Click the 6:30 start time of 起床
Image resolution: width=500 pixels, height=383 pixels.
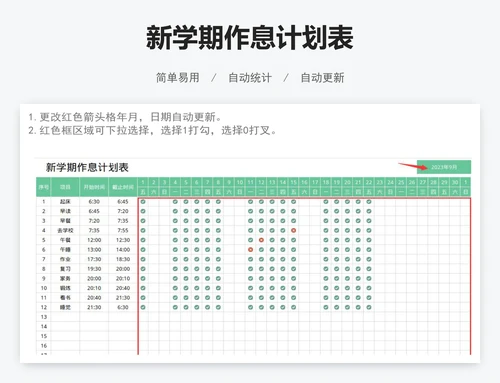pos(94,202)
